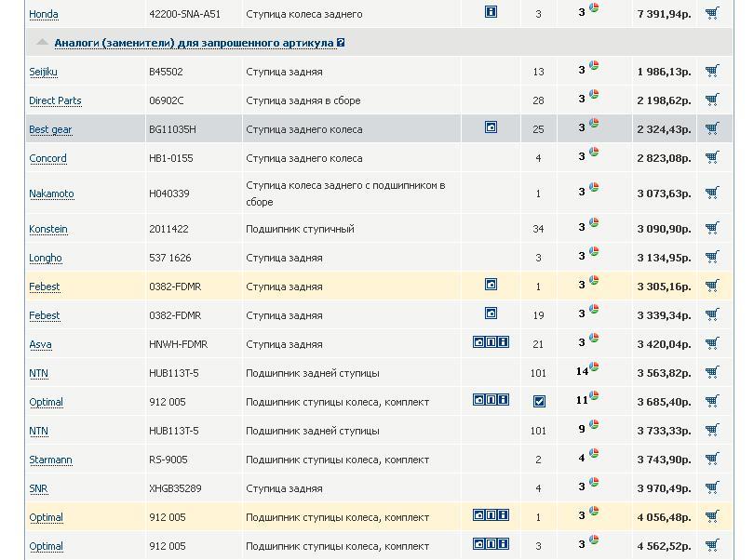The image size is (754, 560).
Task: Open the pie chart icon for Seijiku
Action: [594, 65]
